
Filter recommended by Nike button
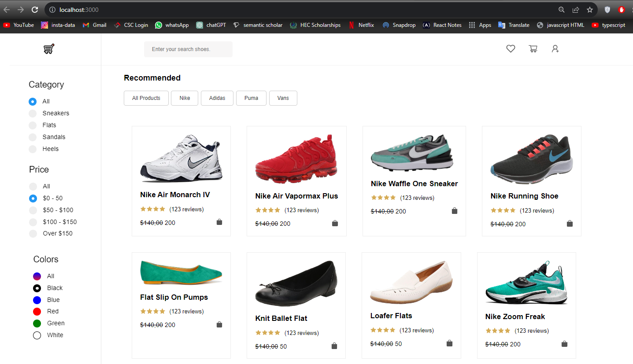point(185,98)
